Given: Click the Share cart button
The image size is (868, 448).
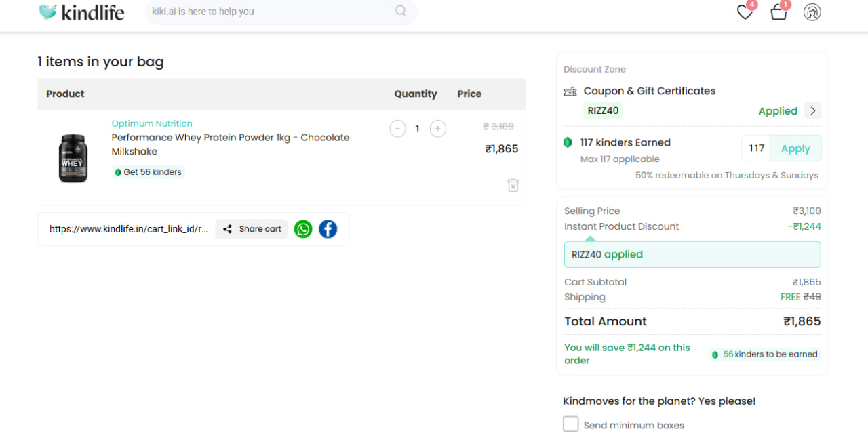Looking at the screenshot, I should [x=252, y=229].
